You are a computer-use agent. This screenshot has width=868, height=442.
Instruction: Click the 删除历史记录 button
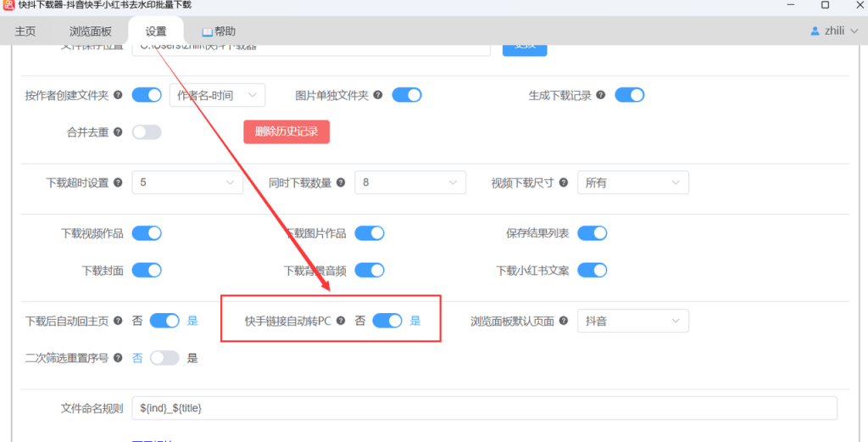[x=287, y=131]
